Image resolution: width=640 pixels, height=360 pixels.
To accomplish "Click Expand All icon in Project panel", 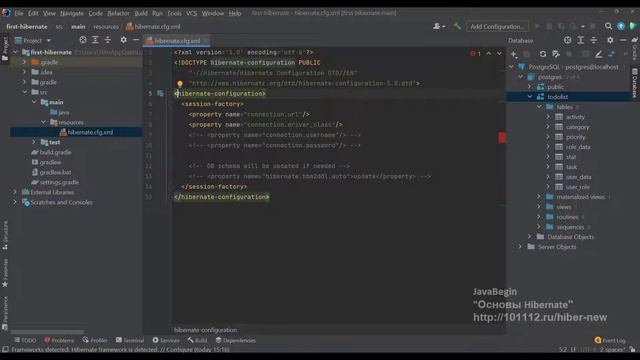I will coord(95,40).
